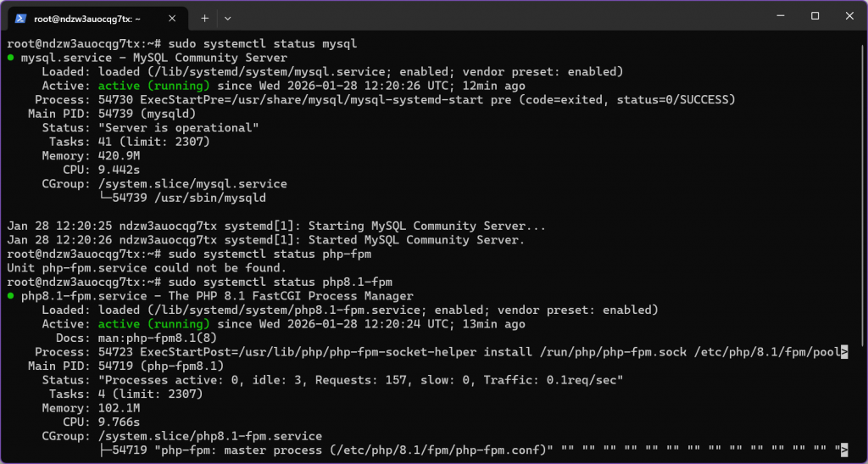The image size is (868, 464).
Task: Click the php8.1-fpm "active (running)" status text
Action: (x=153, y=324)
